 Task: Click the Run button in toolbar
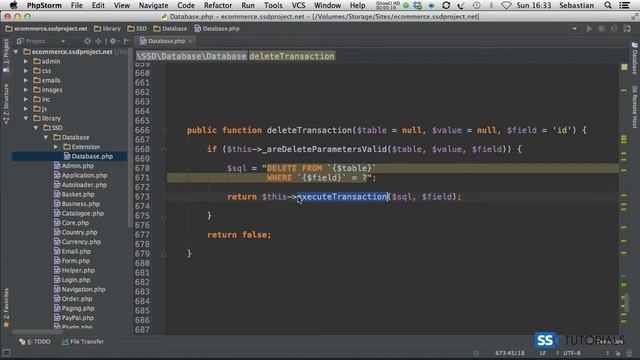click(x=589, y=29)
